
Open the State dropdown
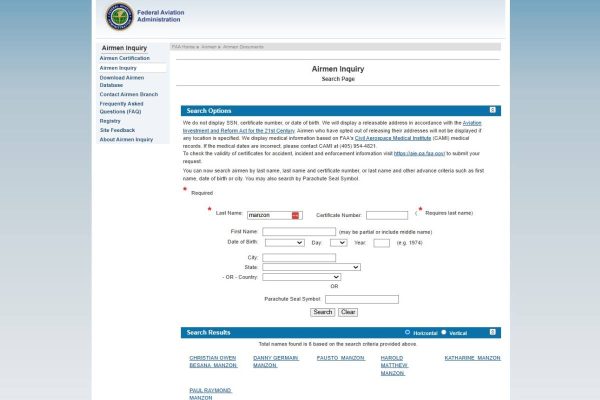pos(311,267)
